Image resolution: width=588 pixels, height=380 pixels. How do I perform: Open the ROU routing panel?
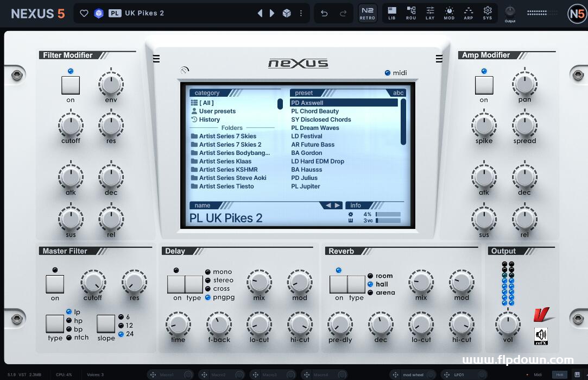[411, 13]
